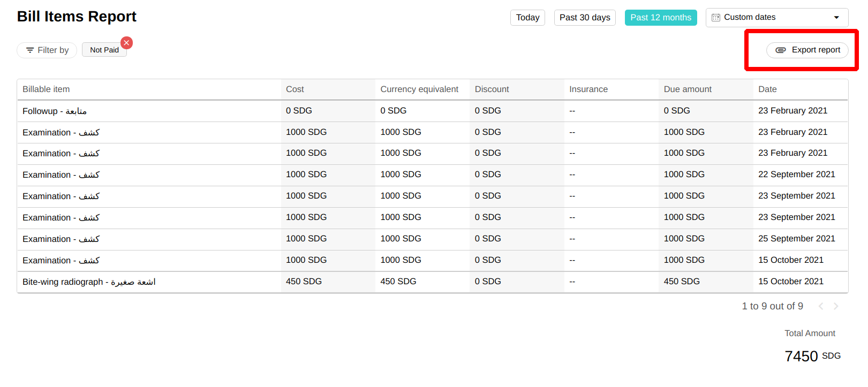Image resolution: width=868 pixels, height=387 pixels.
Task: Click the Currency equivalent column header
Action: tap(419, 89)
